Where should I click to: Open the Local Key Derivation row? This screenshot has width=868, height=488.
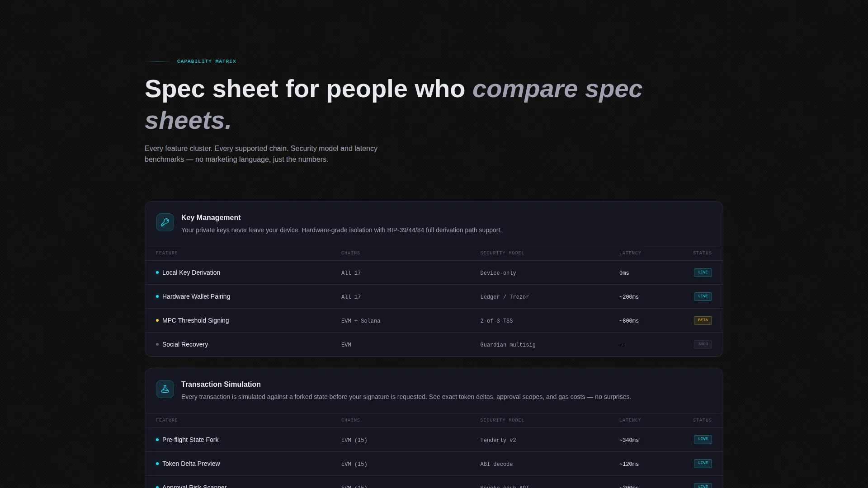point(434,272)
